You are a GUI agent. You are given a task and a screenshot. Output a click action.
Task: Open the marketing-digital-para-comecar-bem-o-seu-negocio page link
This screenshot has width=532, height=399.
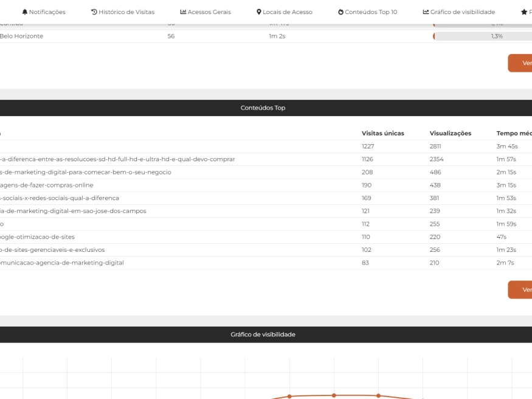tap(85, 172)
